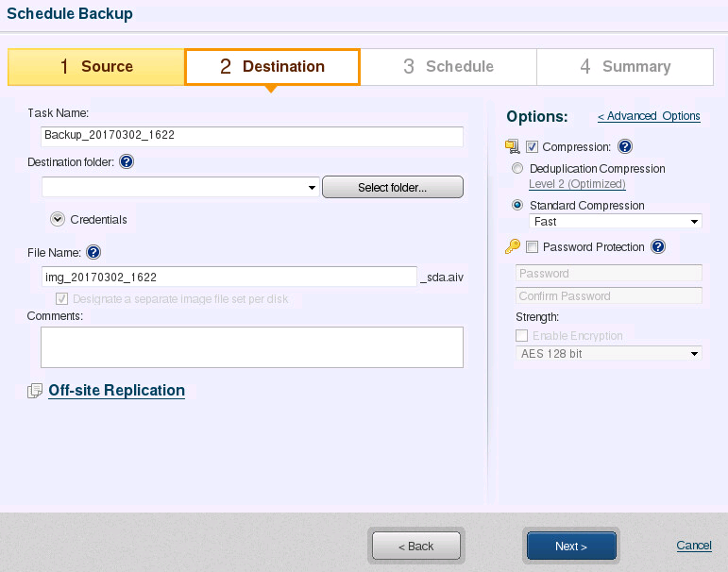Open help icon next to File Name

93,252
